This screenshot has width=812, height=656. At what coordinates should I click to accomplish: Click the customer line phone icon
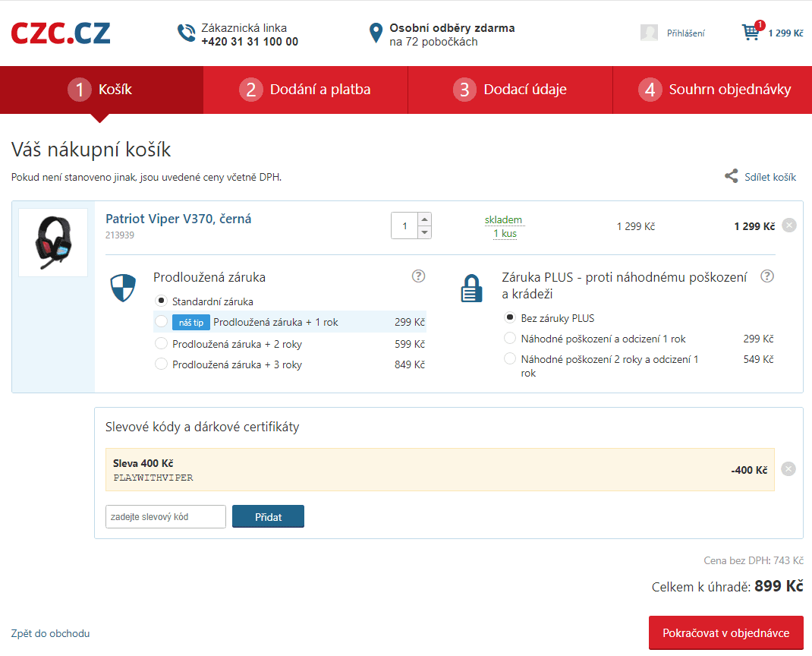[187, 33]
